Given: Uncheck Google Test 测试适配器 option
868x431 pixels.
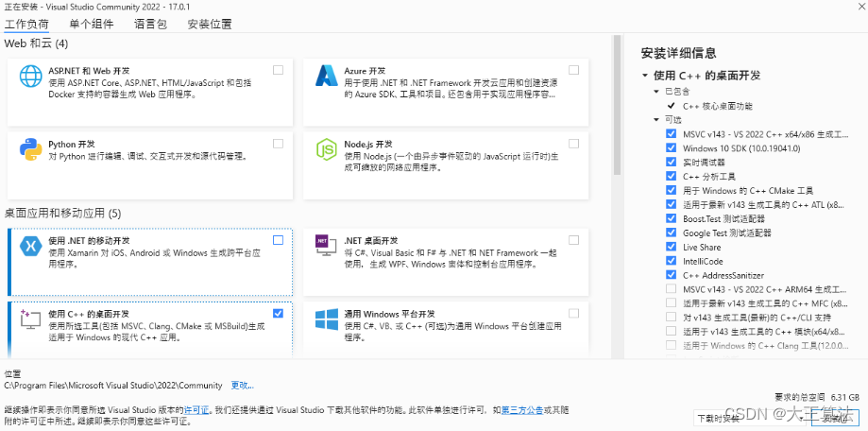Looking at the screenshot, I should [x=671, y=233].
